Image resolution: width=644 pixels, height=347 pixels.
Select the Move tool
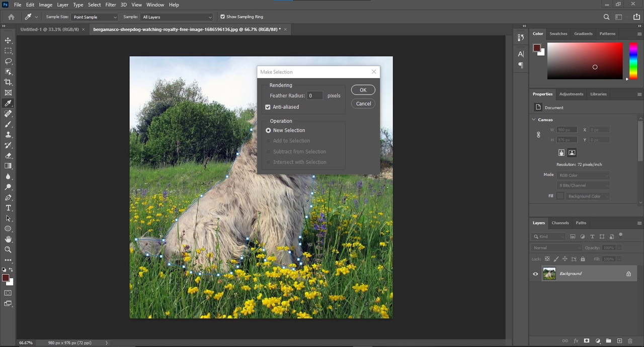click(x=8, y=40)
